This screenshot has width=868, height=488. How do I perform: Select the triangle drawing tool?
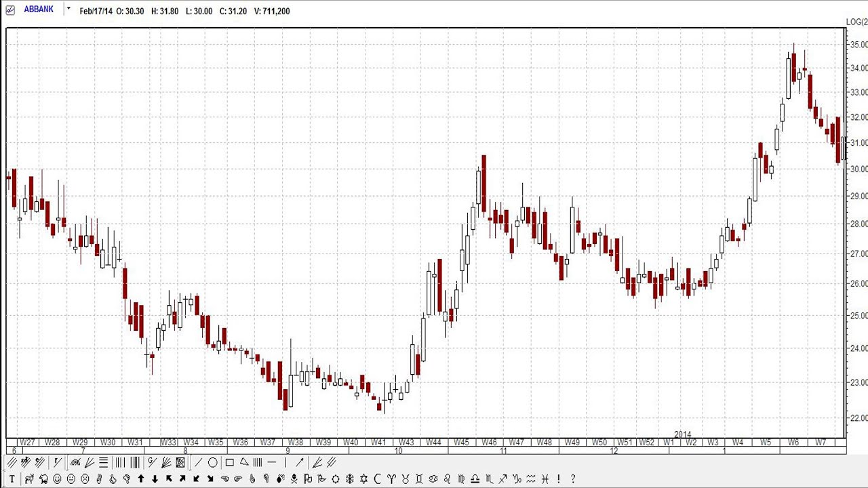[244, 462]
